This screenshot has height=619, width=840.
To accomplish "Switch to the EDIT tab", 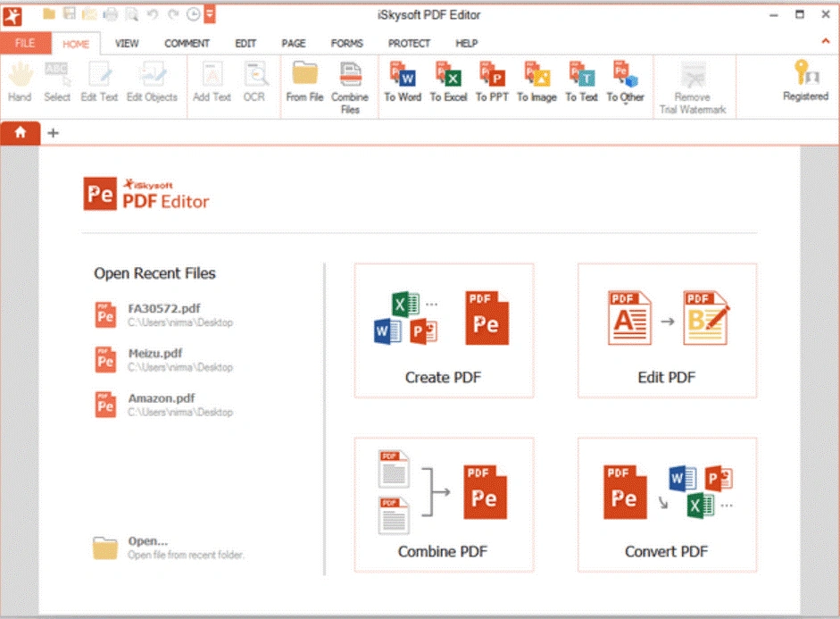I will (245, 44).
